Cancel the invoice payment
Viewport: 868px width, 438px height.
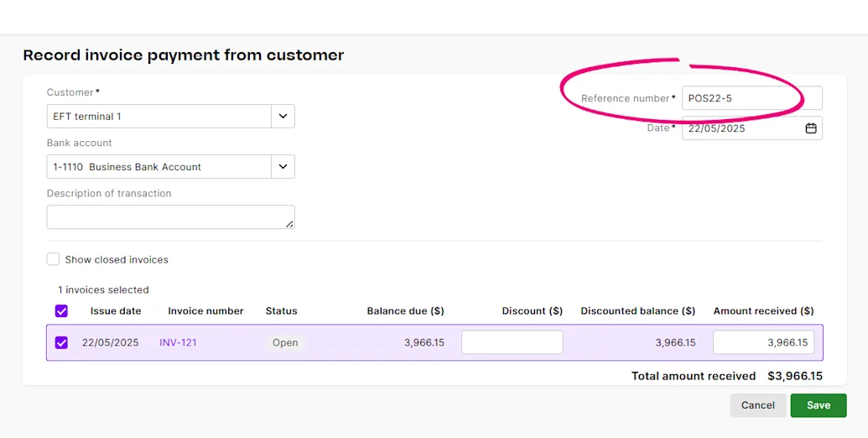(758, 405)
